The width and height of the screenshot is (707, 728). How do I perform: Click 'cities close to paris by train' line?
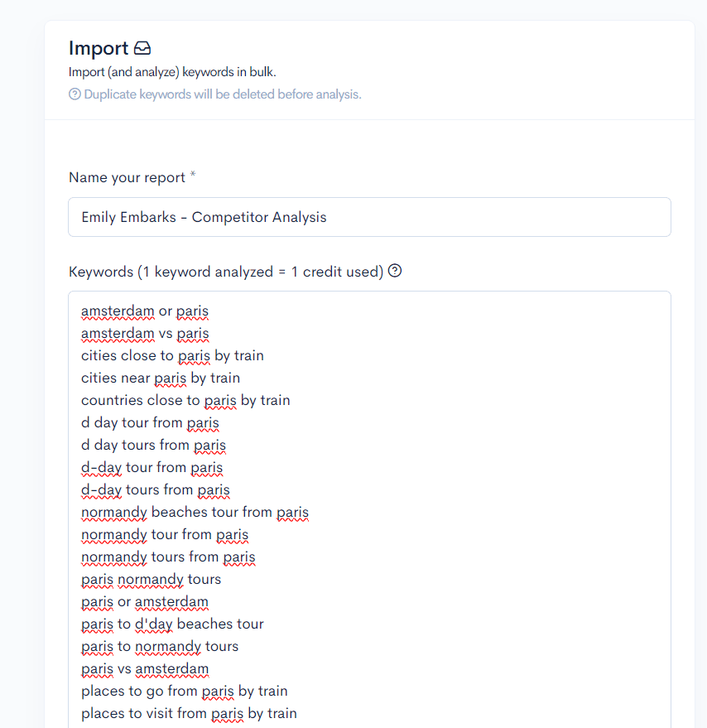pyautogui.click(x=172, y=356)
